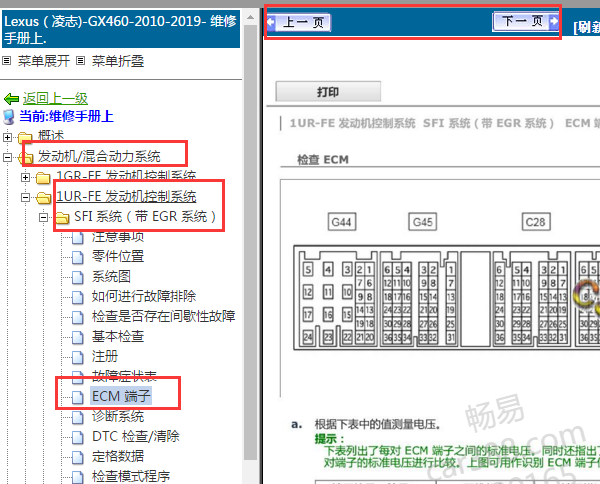The width and height of the screenshot is (600, 484).
Task: Click the document icon next to 基本检查
Action: (x=78, y=337)
